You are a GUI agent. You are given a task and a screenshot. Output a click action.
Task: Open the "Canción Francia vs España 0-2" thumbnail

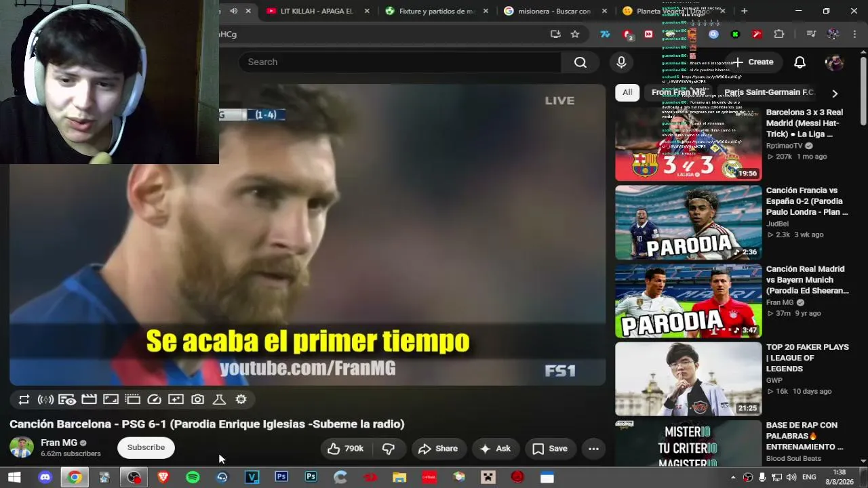point(688,223)
